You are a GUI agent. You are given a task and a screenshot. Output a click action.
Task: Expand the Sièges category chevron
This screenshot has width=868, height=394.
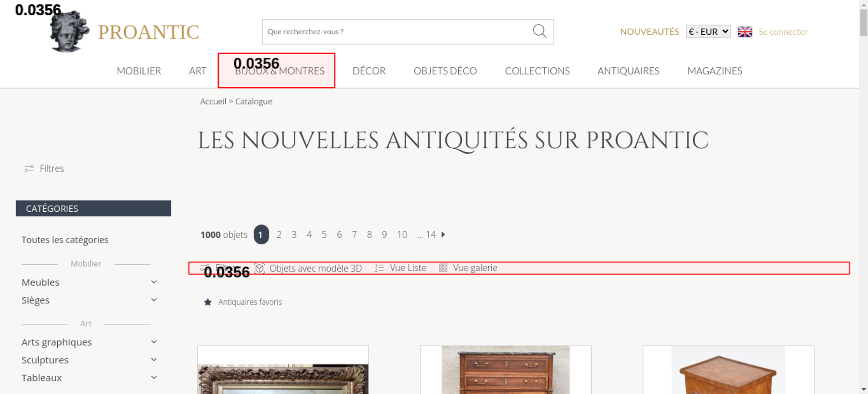154,300
